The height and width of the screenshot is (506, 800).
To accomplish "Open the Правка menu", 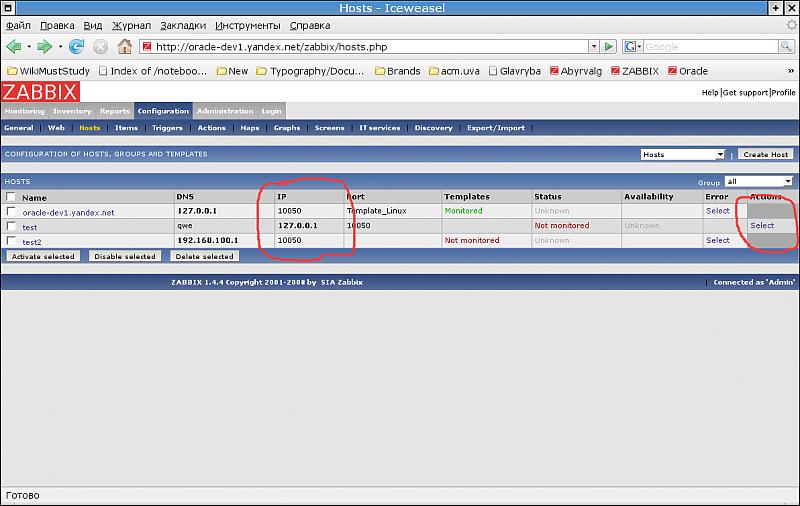I will pyautogui.click(x=57, y=26).
